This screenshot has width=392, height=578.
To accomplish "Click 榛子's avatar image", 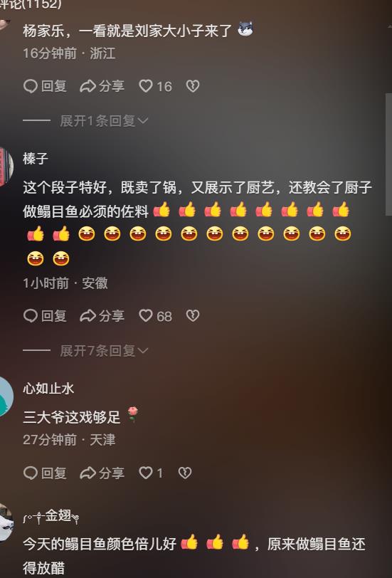I will click(6, 167).
